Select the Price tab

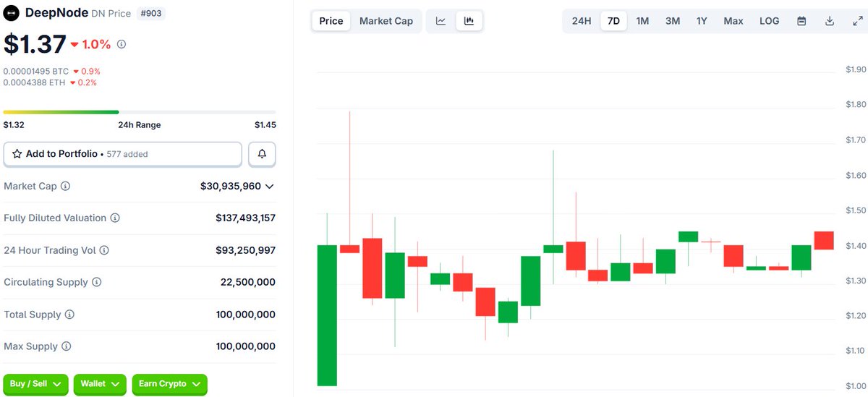pyautogui.click(x=331, y=21)
